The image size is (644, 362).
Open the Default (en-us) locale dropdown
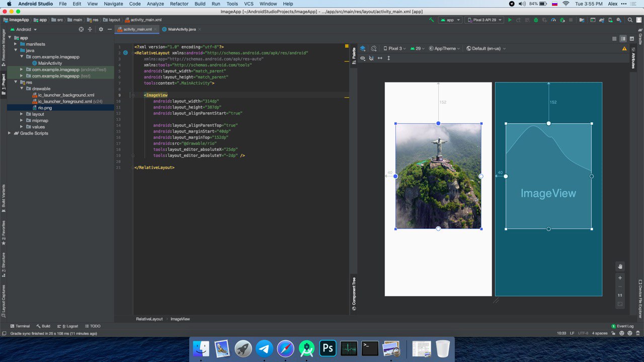click(486, 48)
